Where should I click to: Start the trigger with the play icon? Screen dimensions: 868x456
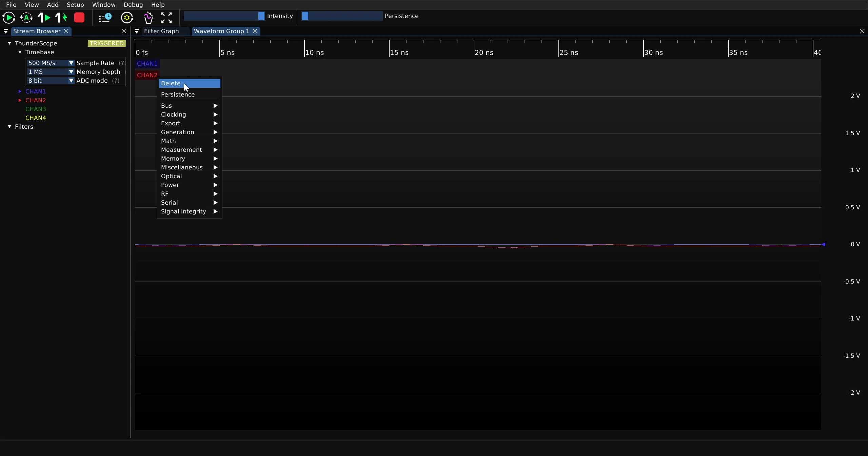pyautogui.click(x=8, y=18)
